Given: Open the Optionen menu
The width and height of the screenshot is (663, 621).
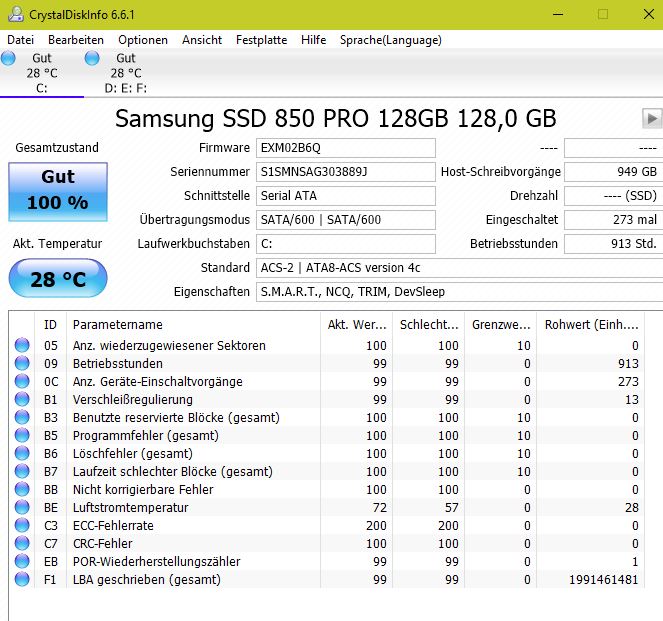Looking at the screenshot, I should pos(143,40).
